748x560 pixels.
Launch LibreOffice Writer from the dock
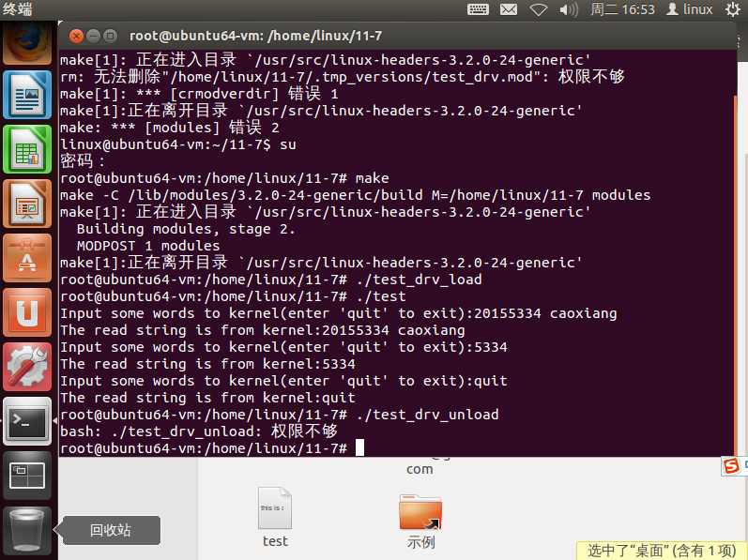(26, 95)
